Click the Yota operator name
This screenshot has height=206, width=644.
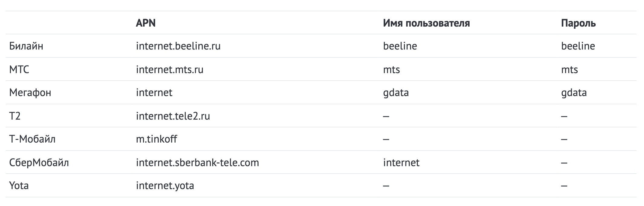point(19,185)
